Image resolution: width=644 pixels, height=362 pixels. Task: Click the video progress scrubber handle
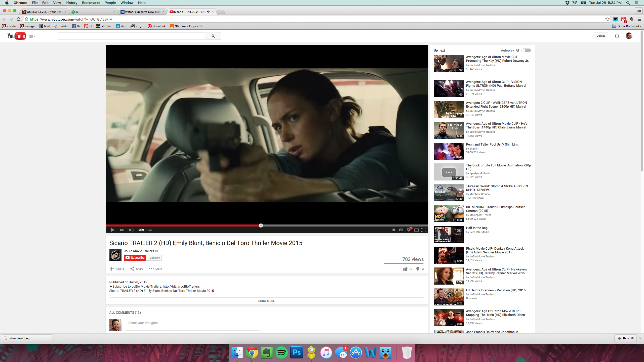coord(261,225)
